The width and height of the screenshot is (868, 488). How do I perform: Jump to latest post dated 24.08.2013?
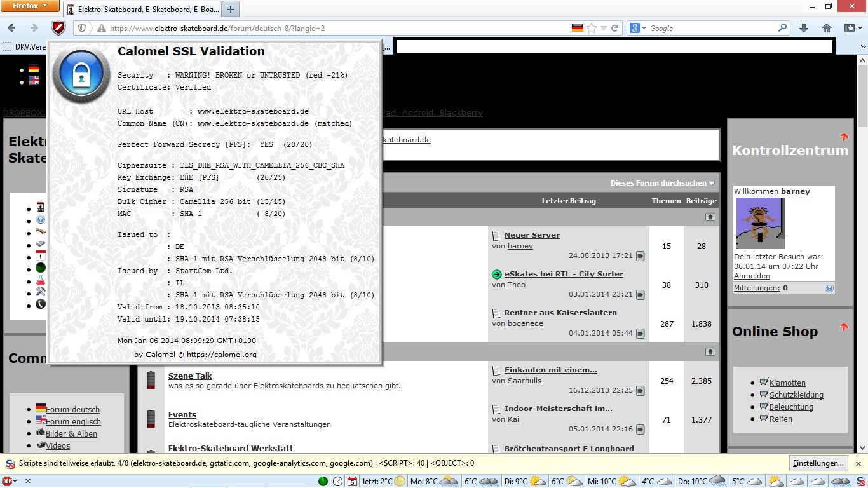(x=641, y=256)
